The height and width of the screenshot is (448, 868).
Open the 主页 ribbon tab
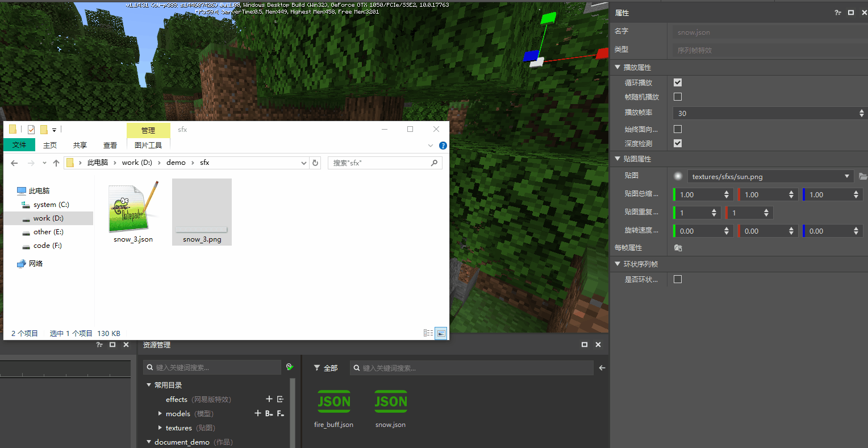(x=50, y=146)
